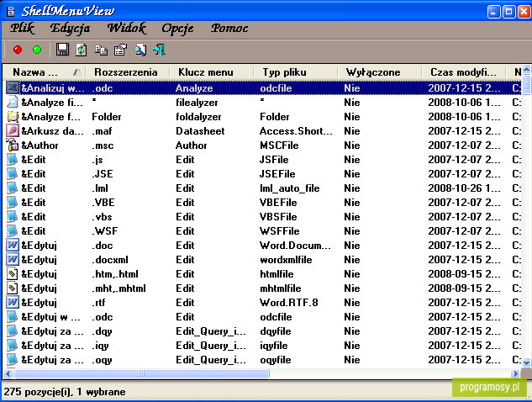Click the Save floppy disk toolbar icon

pyautogui.click(x=62, y=50)
